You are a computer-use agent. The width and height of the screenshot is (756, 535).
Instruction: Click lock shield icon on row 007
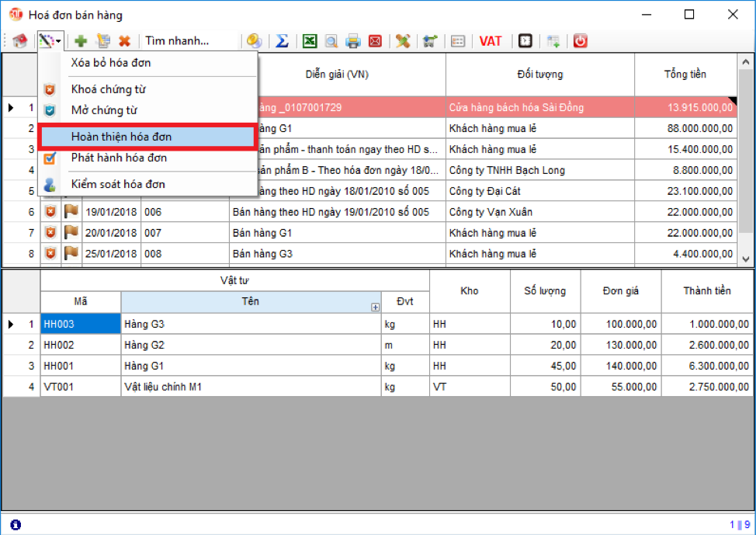[x=50, y=232]
